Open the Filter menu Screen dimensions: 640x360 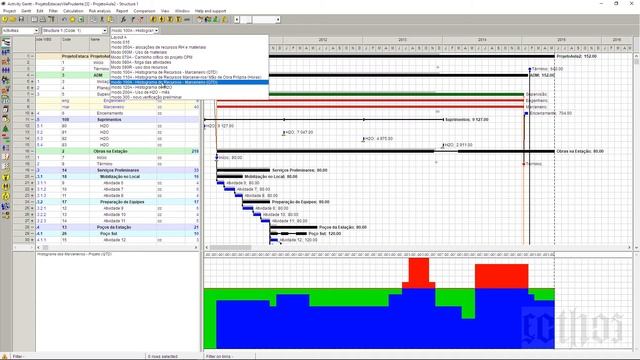click(53, 11)
